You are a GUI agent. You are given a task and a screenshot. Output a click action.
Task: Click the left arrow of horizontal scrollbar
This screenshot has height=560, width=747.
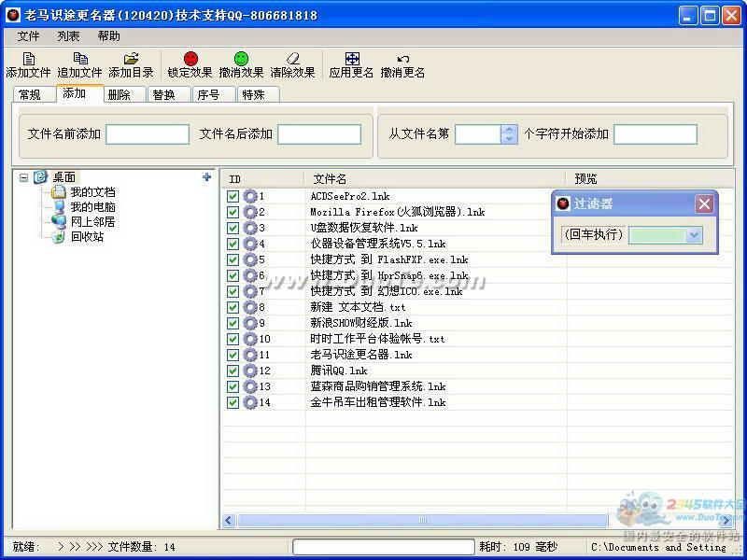[x=229, y=520]
